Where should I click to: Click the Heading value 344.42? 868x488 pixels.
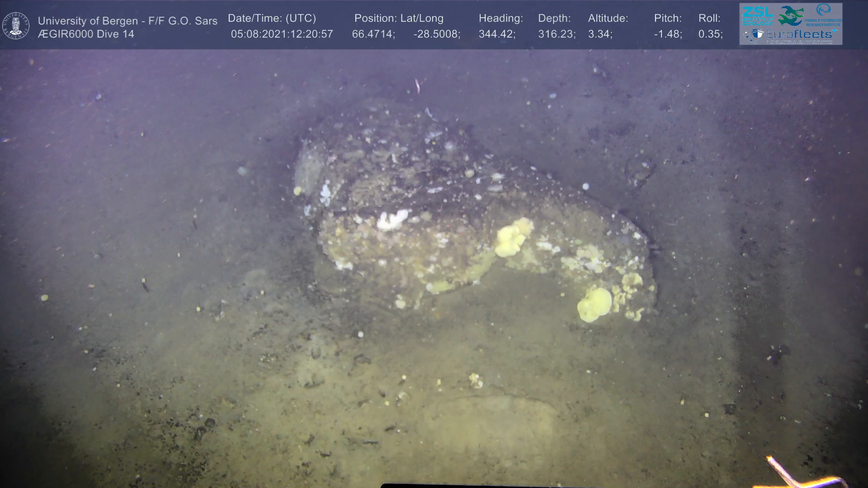pyautogui.click(x=497, y=34)
